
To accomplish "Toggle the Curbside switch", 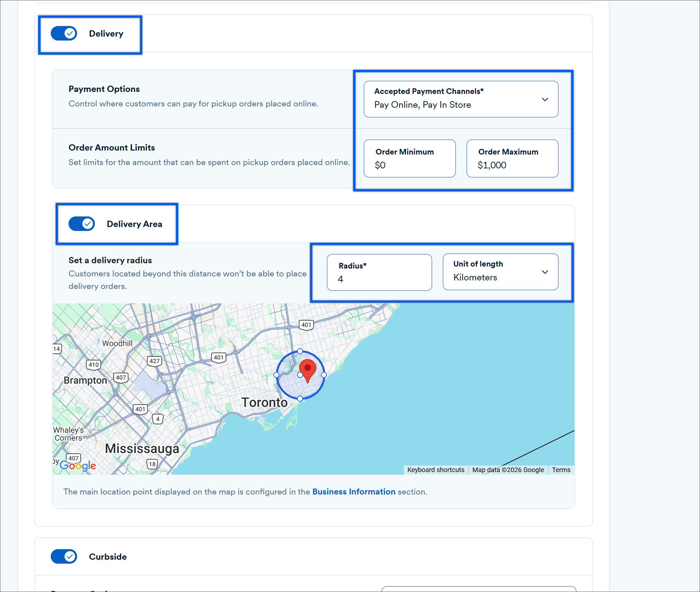I will pos(64,556).
